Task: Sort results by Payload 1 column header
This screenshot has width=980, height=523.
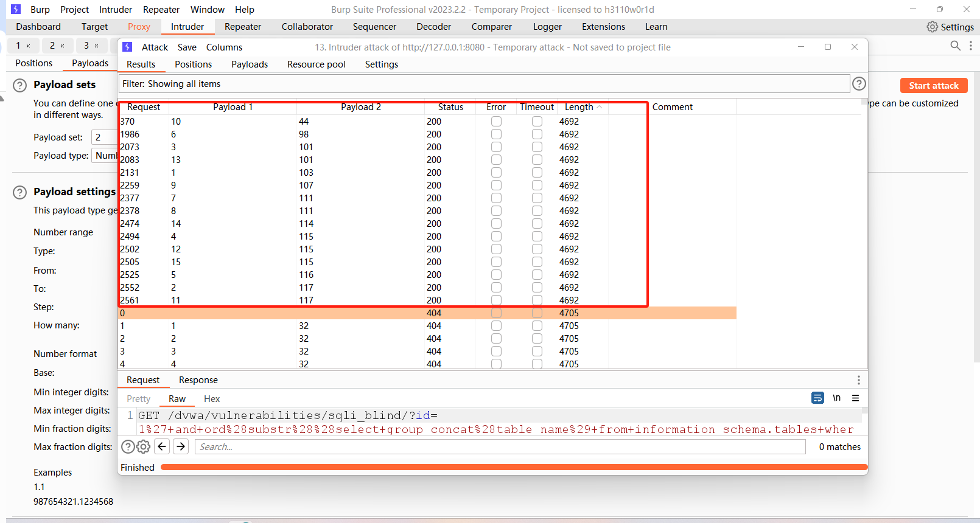Action: 233,107
